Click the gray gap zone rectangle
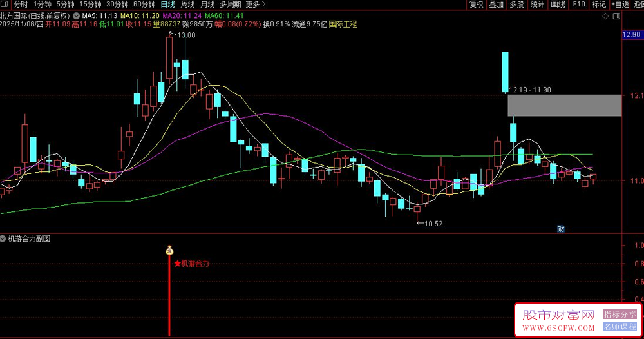Image resolution: width=644 pixels, height=339 pixels. (564, 106)
